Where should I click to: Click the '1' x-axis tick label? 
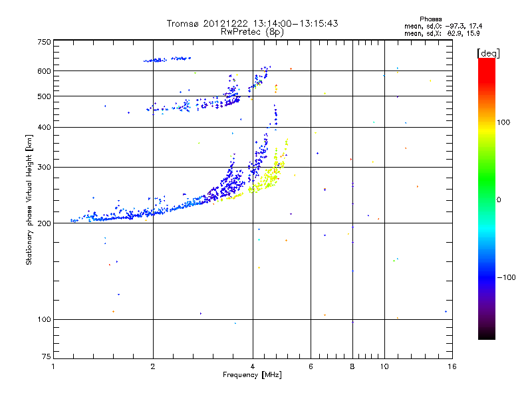pyautogui.click(x=53, y=366)
